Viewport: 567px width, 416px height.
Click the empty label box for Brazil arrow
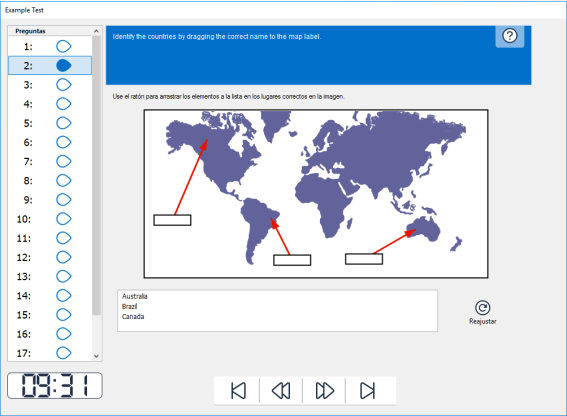[x=292, y=260]
